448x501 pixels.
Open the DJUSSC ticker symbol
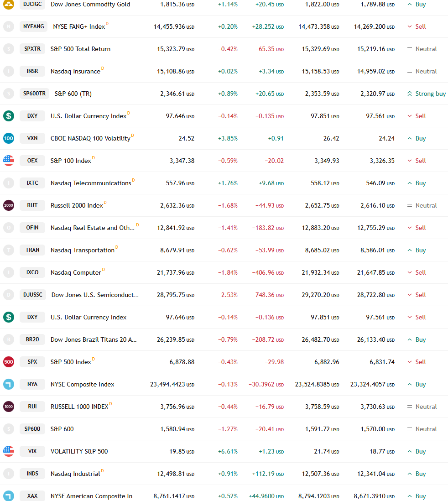pos(33,295)
